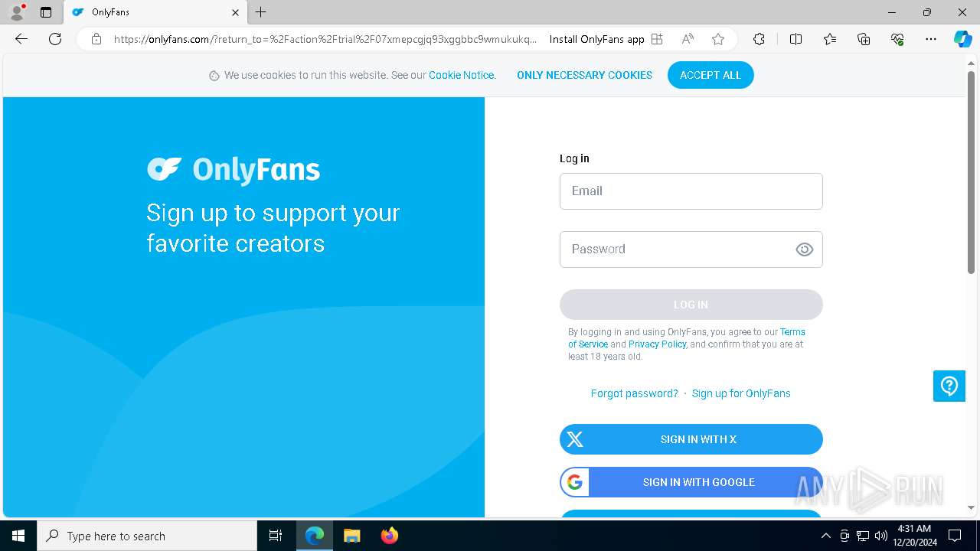Open the Tab actions menu icon
This screenshot has width=980, height=551.
[46, 12]
